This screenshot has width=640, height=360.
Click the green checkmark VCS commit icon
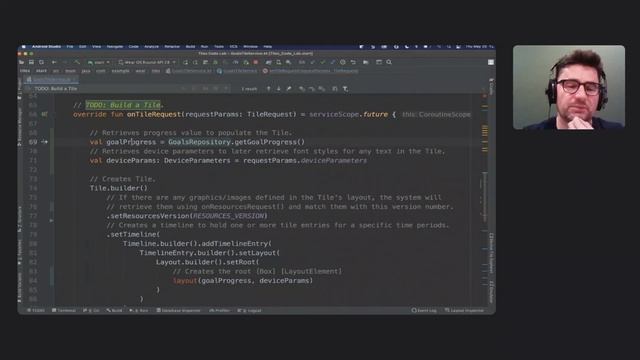tap(322, 62)
